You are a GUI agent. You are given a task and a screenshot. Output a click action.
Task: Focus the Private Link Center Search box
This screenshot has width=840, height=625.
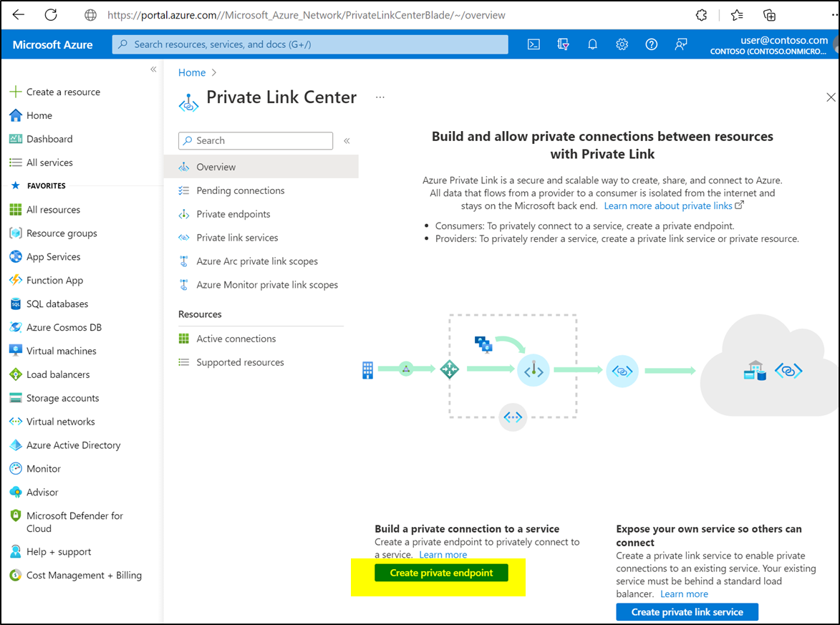pos(256,141)
